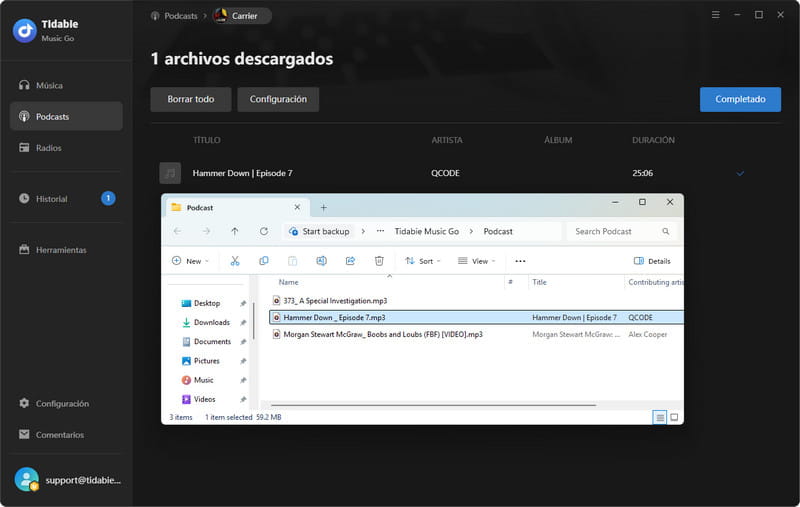Click Podcast breadcrumb in address bar
This screenshot has height=507, width=800.
coord(498,231)
